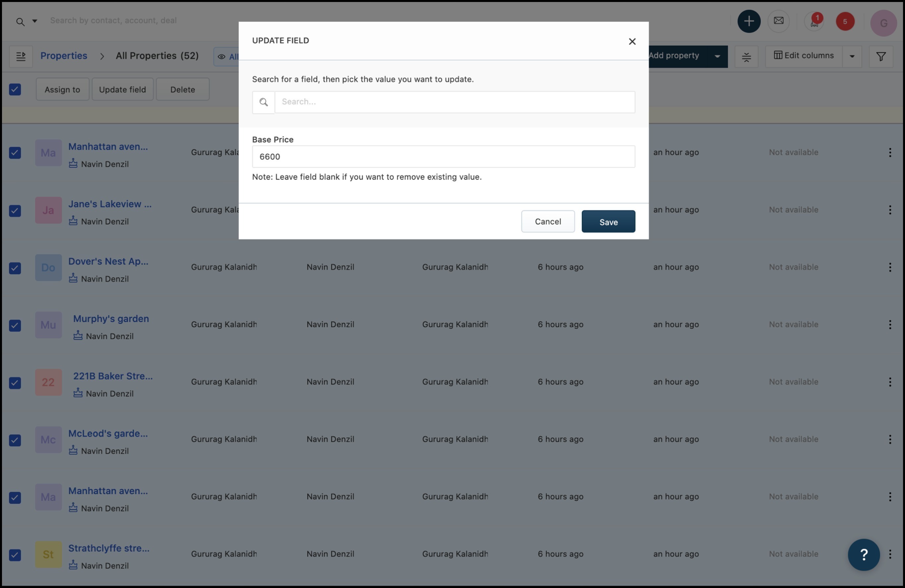The height and width of the screenshot is (588, 905).
Task: Uncheck 221B Baker Stre... row checkbox
Action: click(x=15, y=383)
